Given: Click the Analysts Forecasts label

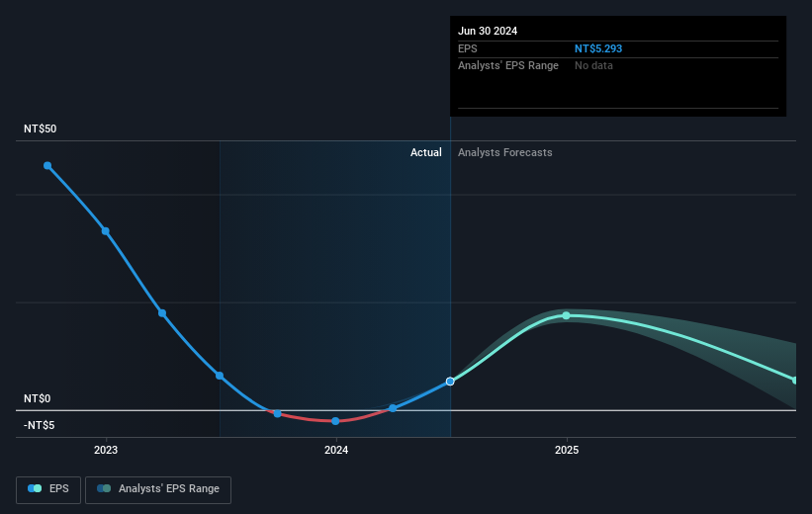Looking at the screenshot, I should tap(505, 152).
